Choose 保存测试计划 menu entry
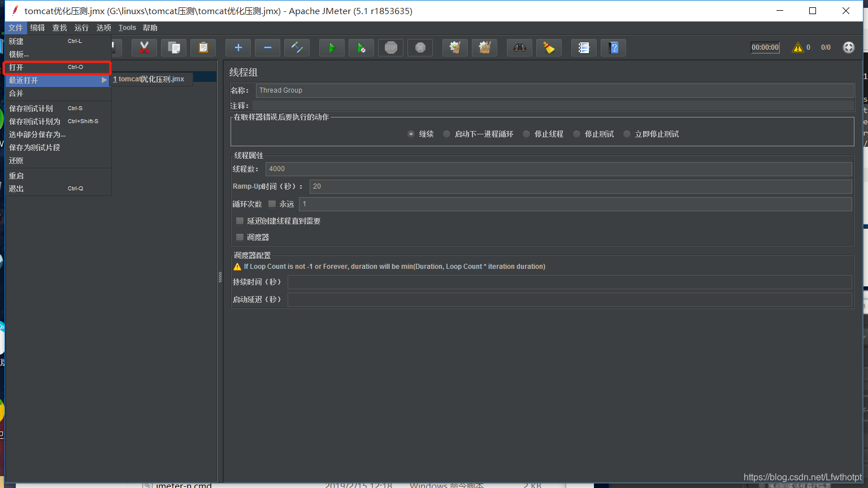This screenshot has width=868, height=488. point(58,108)
